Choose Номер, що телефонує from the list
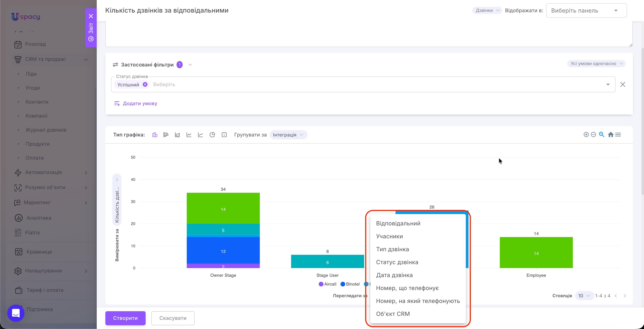This screenshot has width=644, height=329. [418, 288]
